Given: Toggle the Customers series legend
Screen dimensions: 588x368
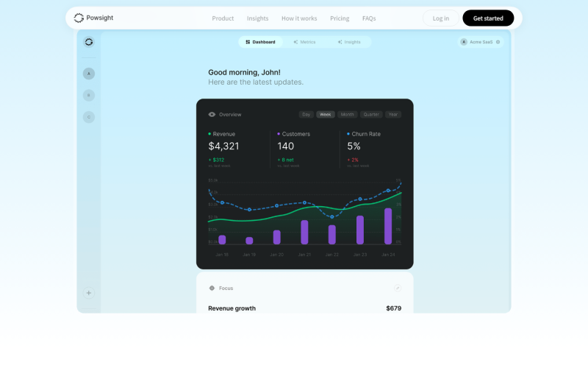Looking at the screenshot, I should 293,134.
